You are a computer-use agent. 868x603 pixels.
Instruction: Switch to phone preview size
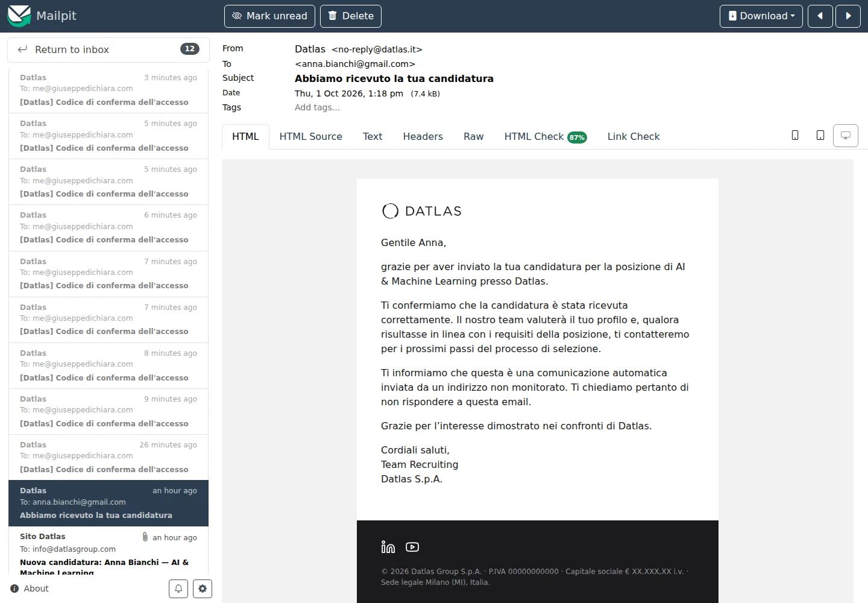795,136
